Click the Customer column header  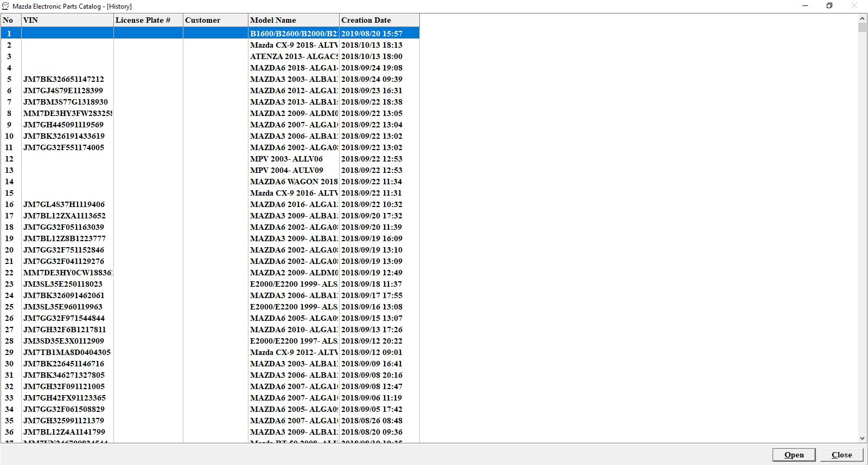(x=215, y=20)
